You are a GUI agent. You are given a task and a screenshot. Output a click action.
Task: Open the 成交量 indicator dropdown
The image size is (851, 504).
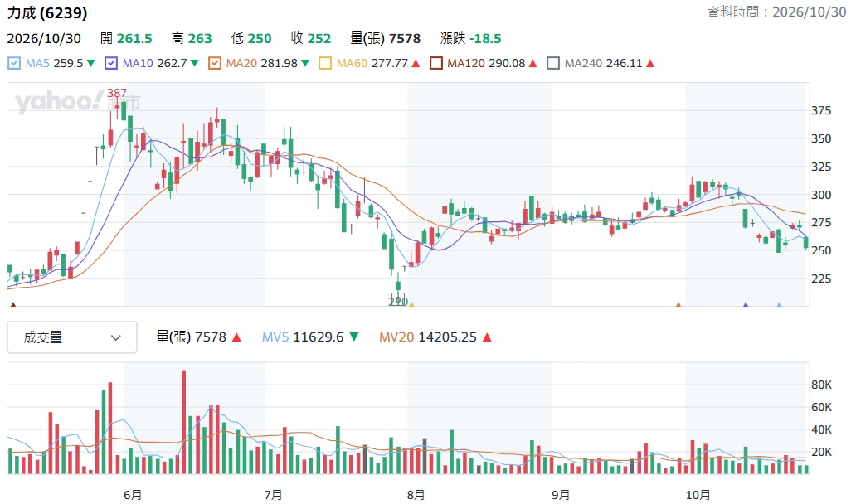71,337
